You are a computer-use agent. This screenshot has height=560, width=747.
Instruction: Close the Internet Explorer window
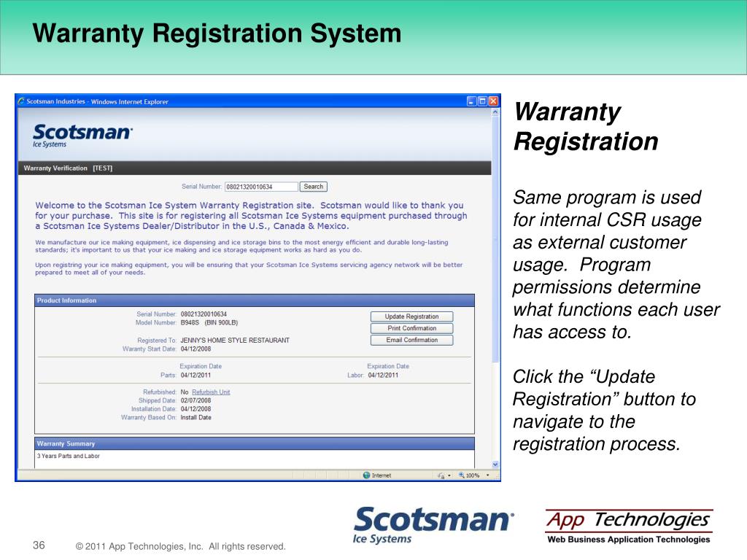(493, 101)
